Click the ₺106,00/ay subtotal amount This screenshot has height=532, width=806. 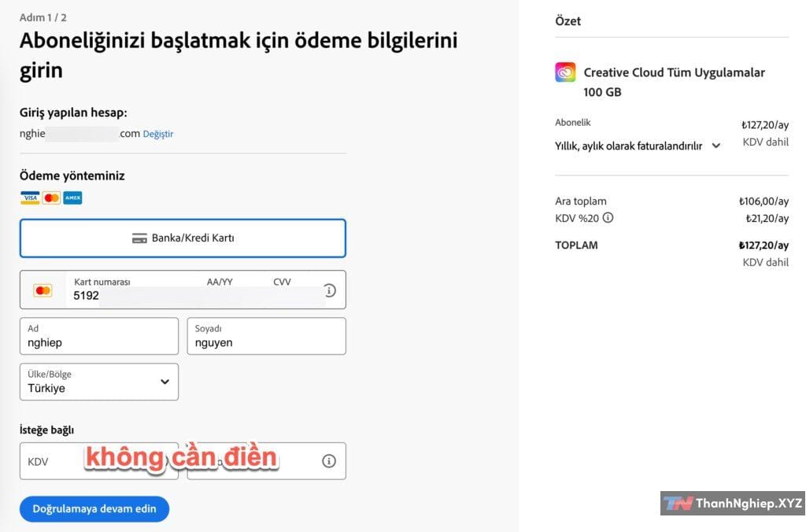763,201
